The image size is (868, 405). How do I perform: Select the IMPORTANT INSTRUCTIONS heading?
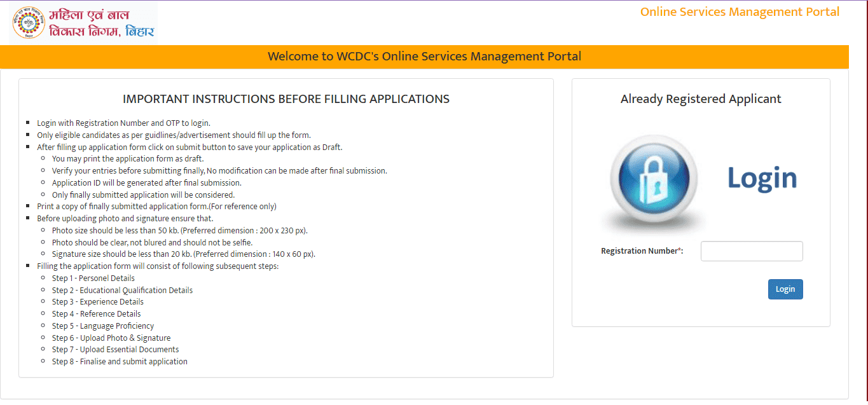(x=286, y=99)
